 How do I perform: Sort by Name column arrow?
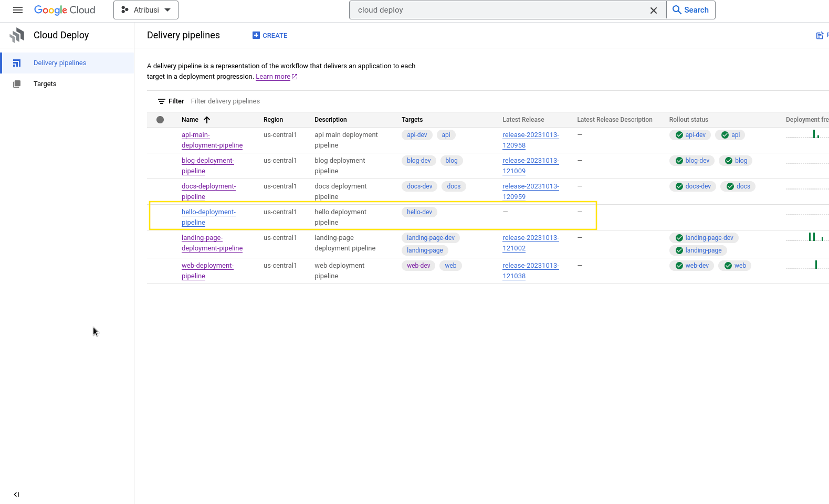click(x=207, y=120)
